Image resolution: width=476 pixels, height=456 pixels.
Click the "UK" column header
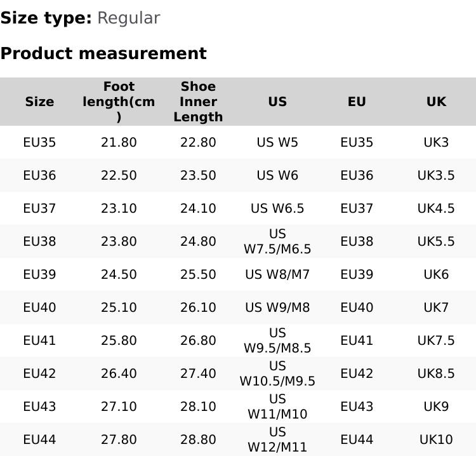pyautogui.click(x=436, y=102)
